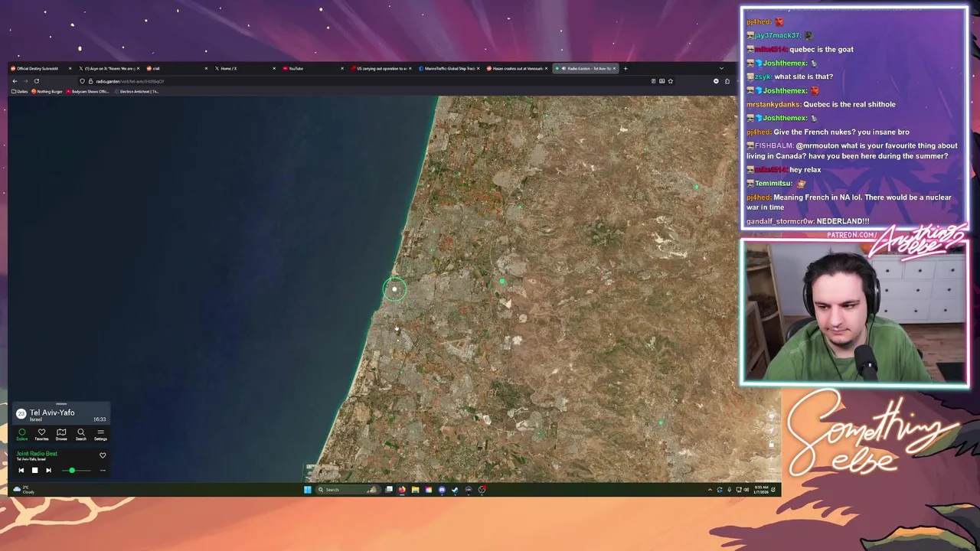This screenshot has width=980, height=551.
Task: Select the highlighted Tel Aviv station marker on the map
Action: click(394, 289)
